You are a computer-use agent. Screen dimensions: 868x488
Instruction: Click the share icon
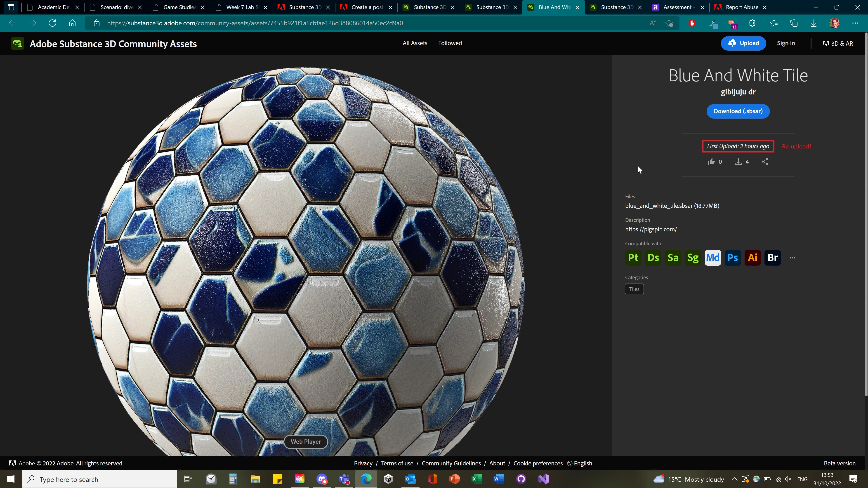765,162
